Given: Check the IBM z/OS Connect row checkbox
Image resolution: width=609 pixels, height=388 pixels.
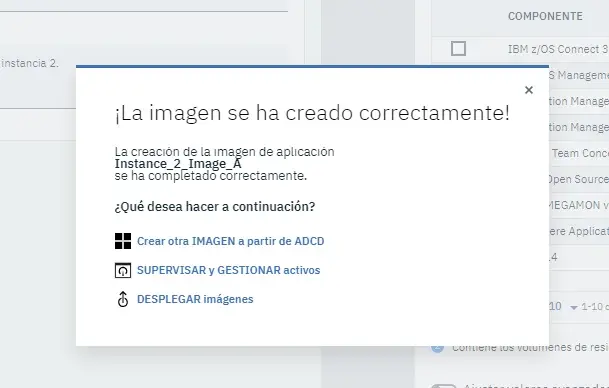Looking at the screenshot, I should [x=458, y=49].
